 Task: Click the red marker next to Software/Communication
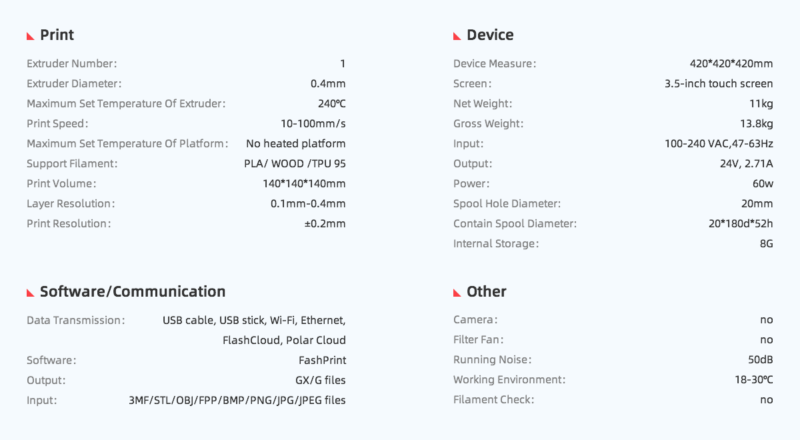pyautogui.click(x=31, y=292)
